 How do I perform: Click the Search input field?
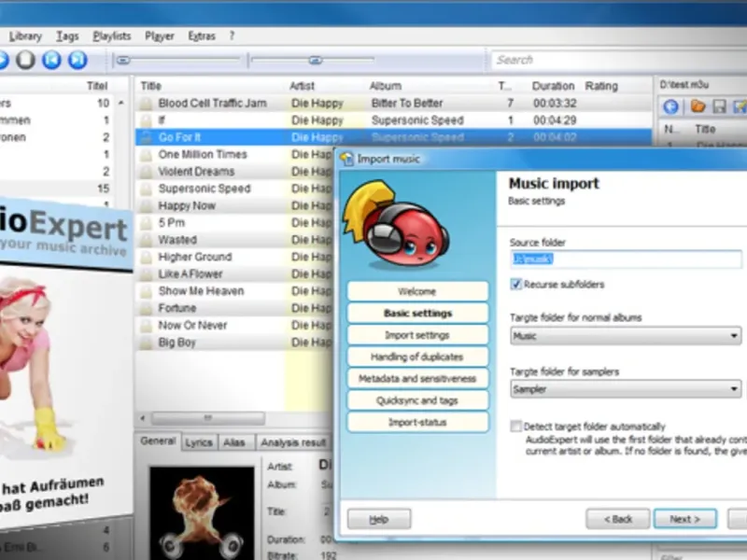pos(619,60)
